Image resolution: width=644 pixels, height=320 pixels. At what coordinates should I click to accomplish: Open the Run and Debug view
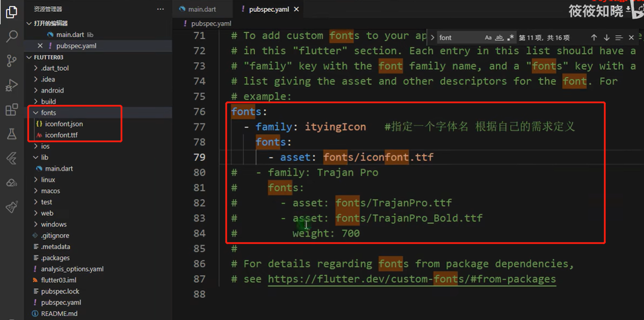(x=11, y=85)
